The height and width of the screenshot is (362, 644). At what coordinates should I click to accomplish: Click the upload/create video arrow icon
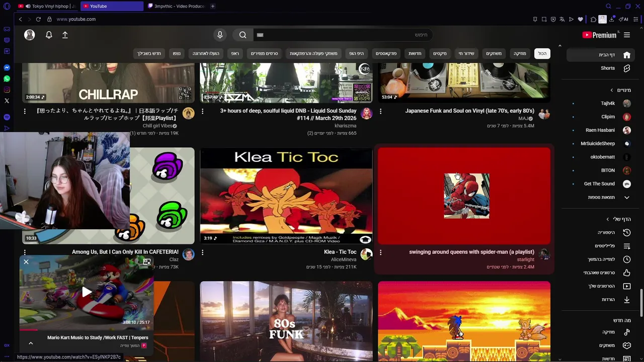tap(65, 35)
